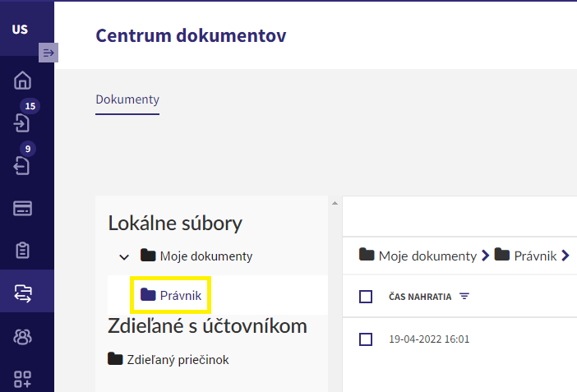577x392 pixels.
Task: Click the Centrum dokumentov page title
Action: [191, 35]
